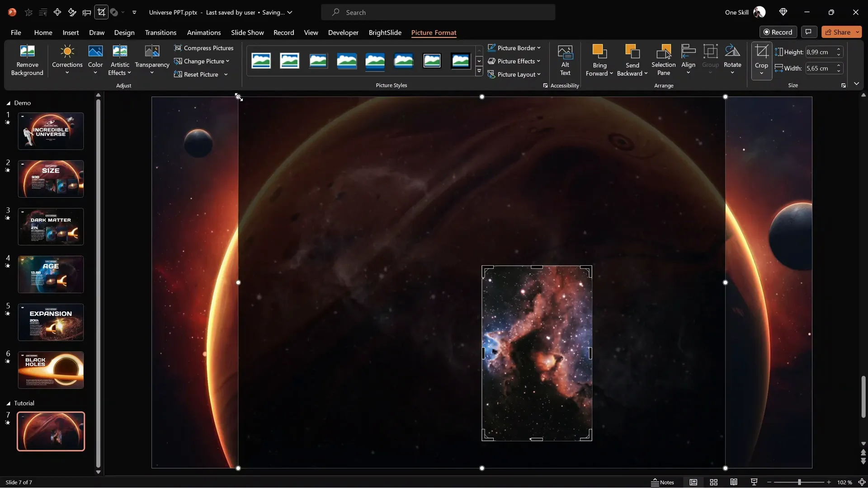This screenshot has height=488, width=868.
Task: Click the Bring Forward icon
Action: [x=599, y=52]
